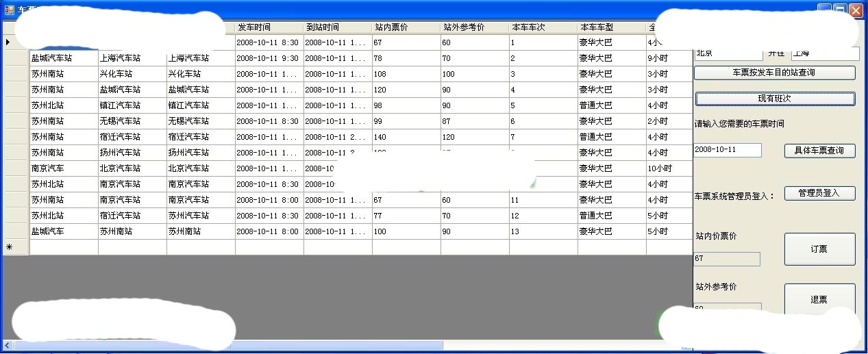Click the departure city field containing 北京
868x354 pixels.
728,53
